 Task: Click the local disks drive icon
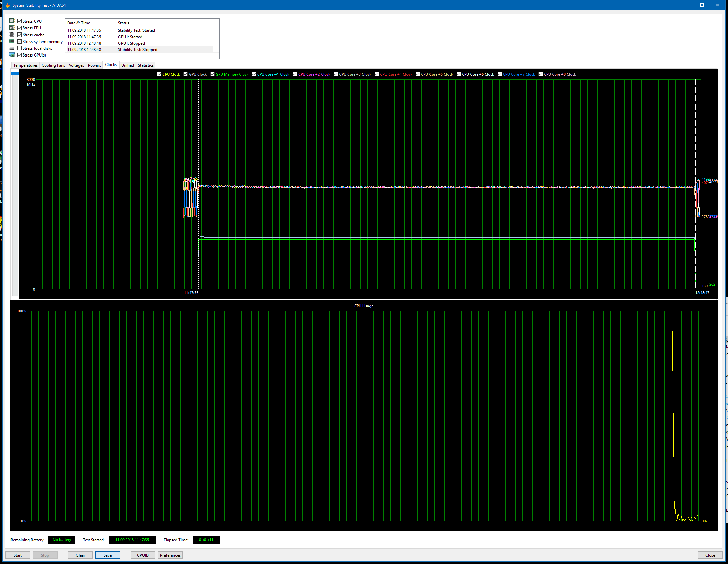[12, 48]
